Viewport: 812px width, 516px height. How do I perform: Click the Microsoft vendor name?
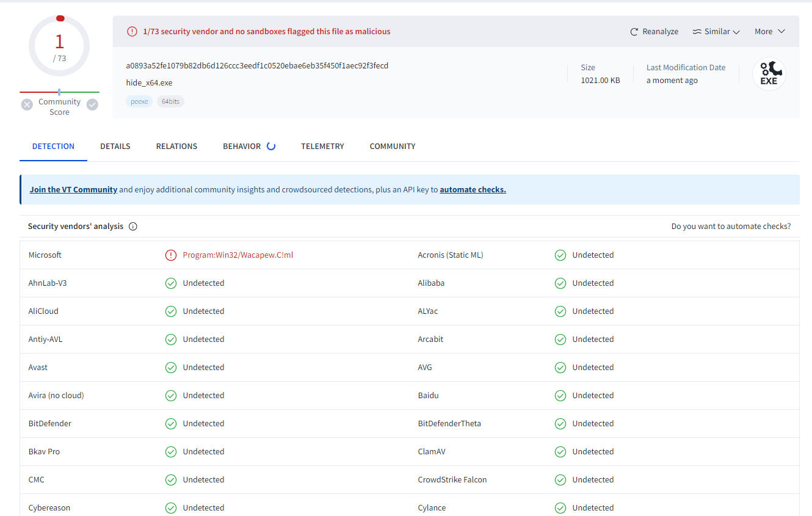tap(45, 255)
